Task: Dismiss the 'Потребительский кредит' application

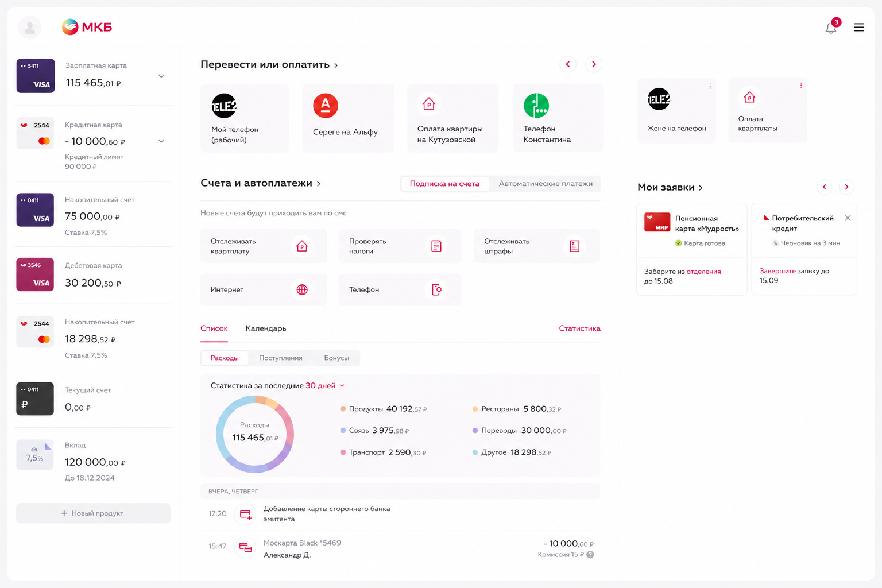Action: tap(848, 218)
